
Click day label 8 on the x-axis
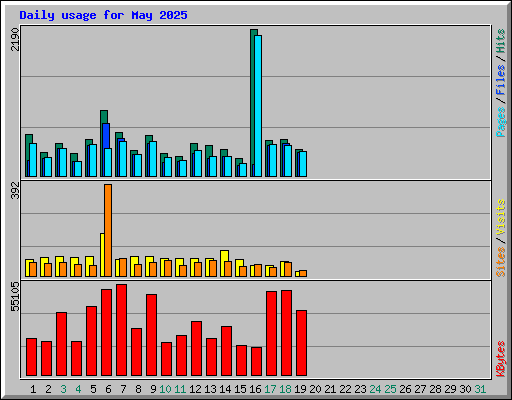(x=138, y=389)
